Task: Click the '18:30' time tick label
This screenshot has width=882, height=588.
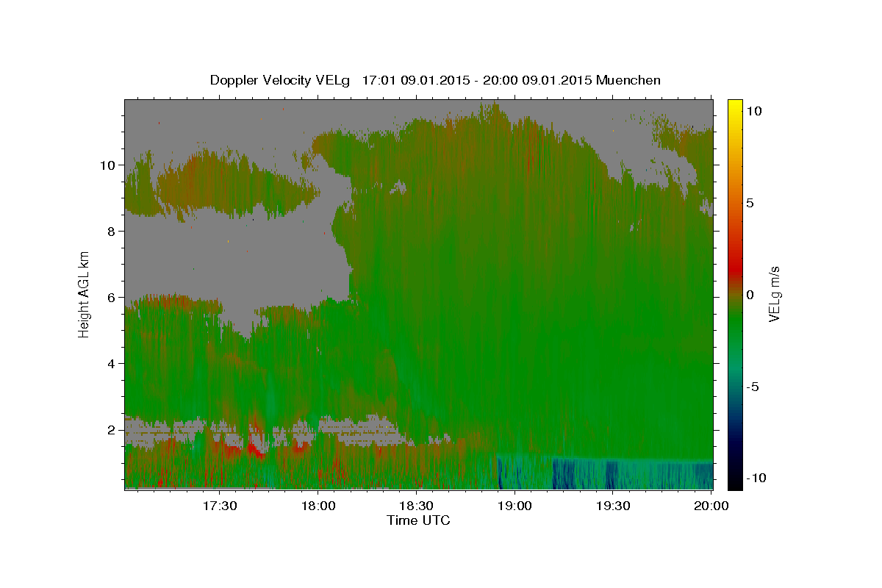Action: [416, 506]
